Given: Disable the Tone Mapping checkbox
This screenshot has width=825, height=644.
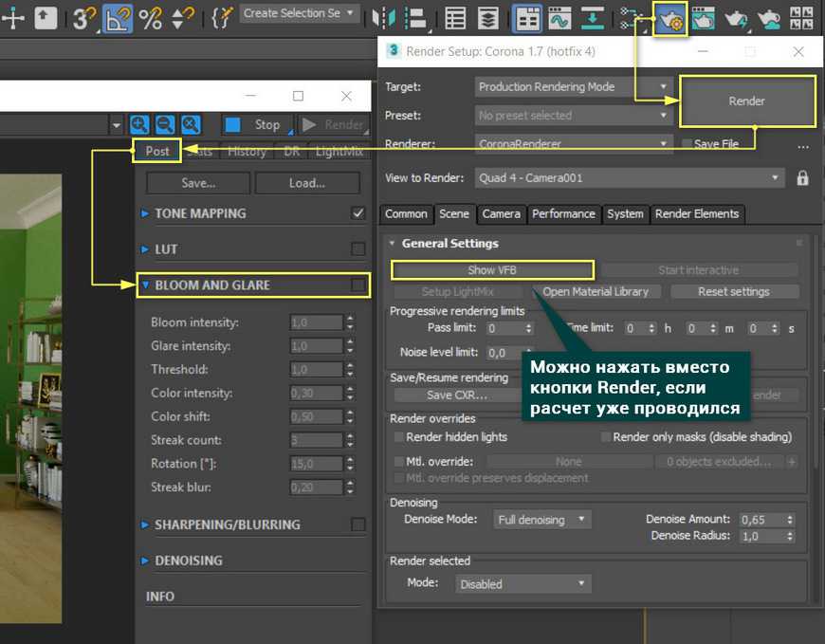Looking at the screenshot, I should (357, 213).
